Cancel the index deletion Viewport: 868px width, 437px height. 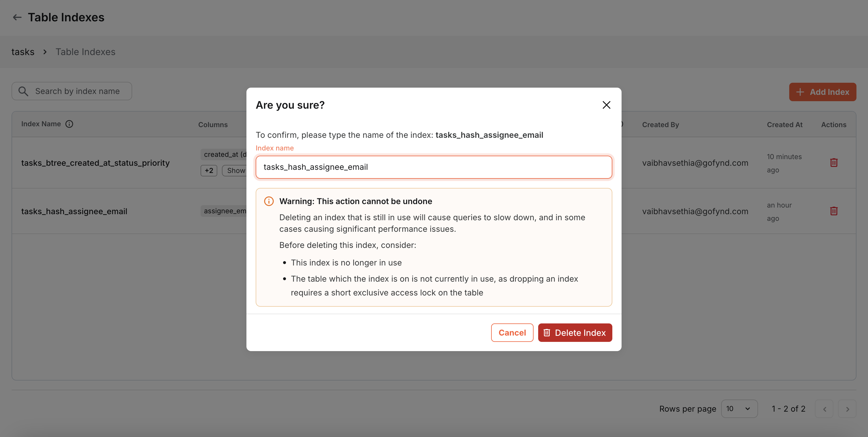(512, 333)
